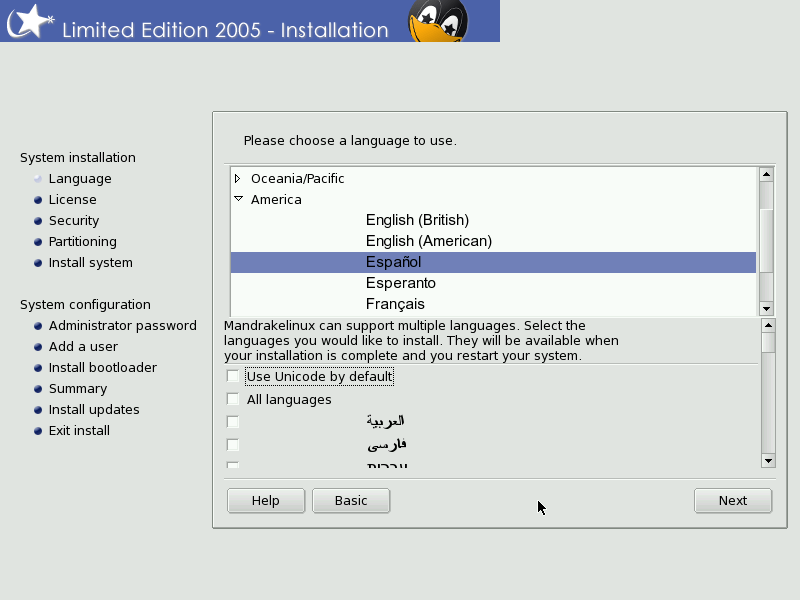Click the bullet icon next to Summary

pyautogui.click(x=38, y=389)
